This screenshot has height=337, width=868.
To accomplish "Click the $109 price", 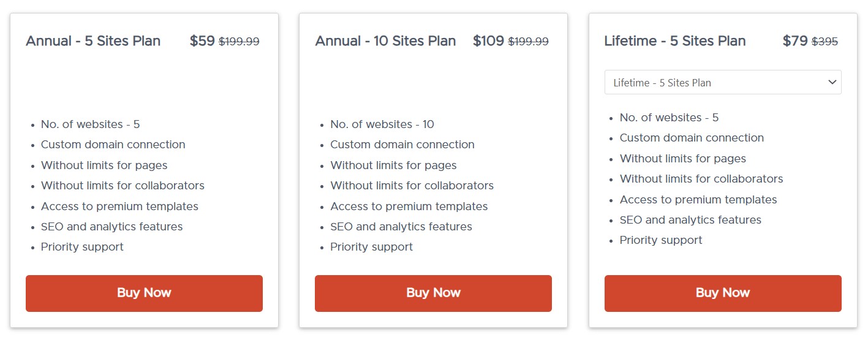I will coord(488,41).
